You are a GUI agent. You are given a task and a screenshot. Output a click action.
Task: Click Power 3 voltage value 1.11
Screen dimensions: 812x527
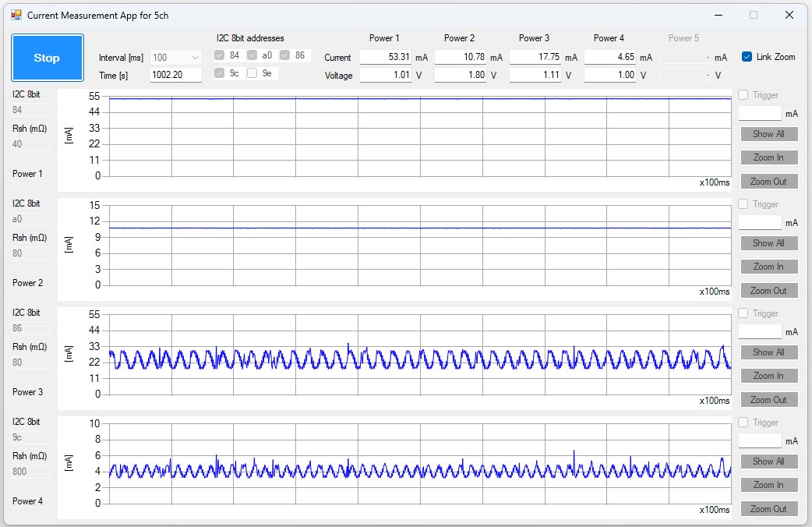point(535,75)
